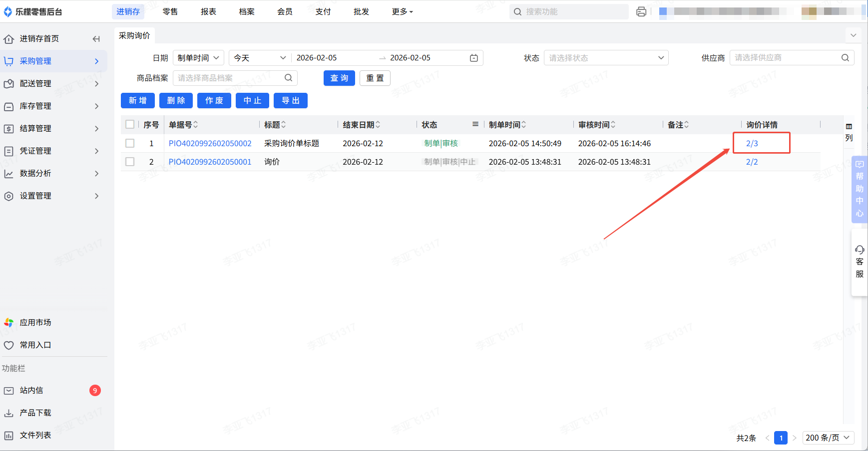Click the 设置管理 settings icon
868x451 pixels.
pyautogui.click(x=8, y=196)
